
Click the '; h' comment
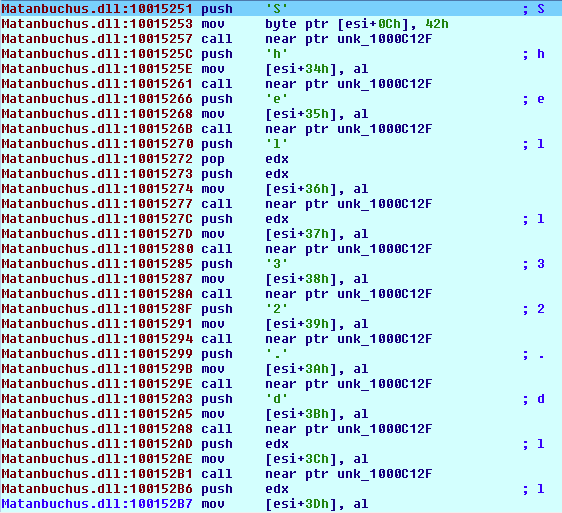(533, 54)
